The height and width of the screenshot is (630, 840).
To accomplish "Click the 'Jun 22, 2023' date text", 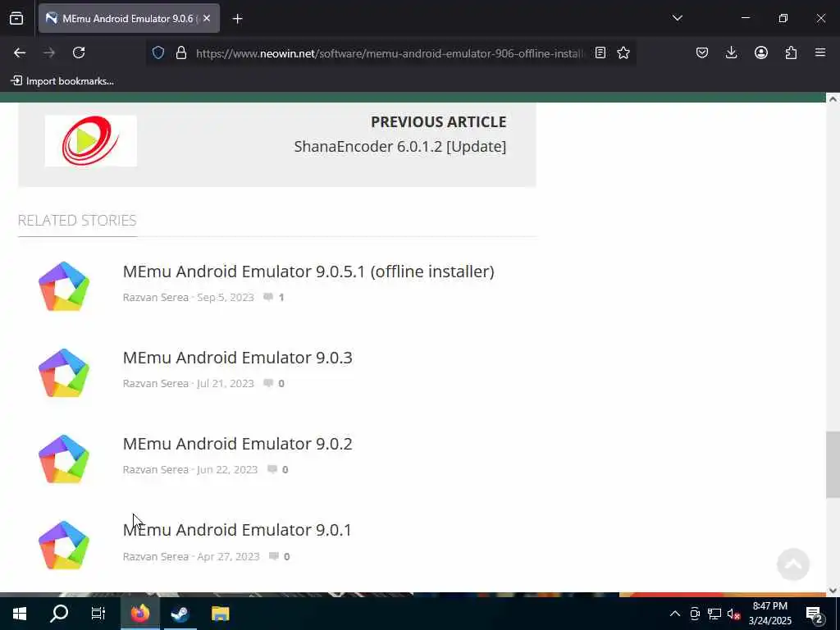I will pyautogui.click(x=227, y=470).
